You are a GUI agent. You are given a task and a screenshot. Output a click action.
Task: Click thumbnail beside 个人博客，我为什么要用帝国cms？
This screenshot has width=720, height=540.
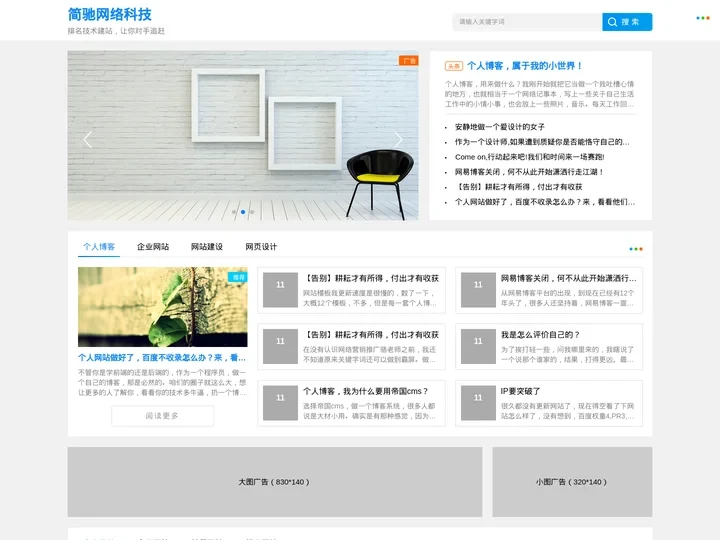[280, 403]
